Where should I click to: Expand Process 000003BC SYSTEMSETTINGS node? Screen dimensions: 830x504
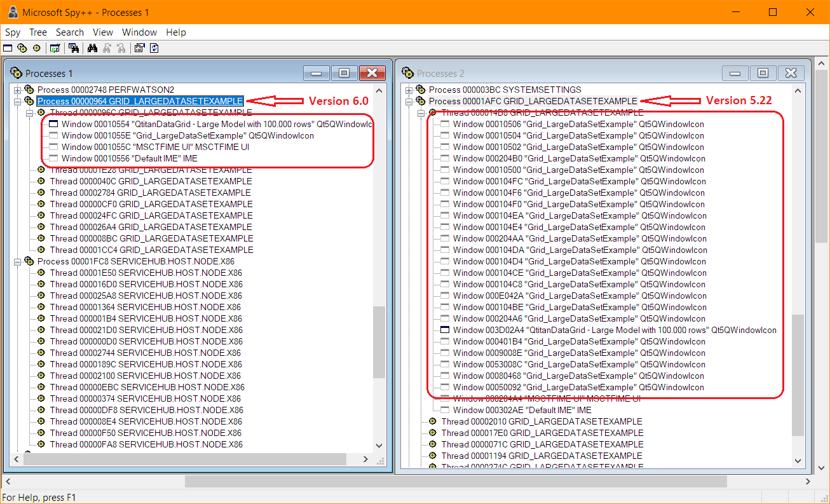(409, 90)
